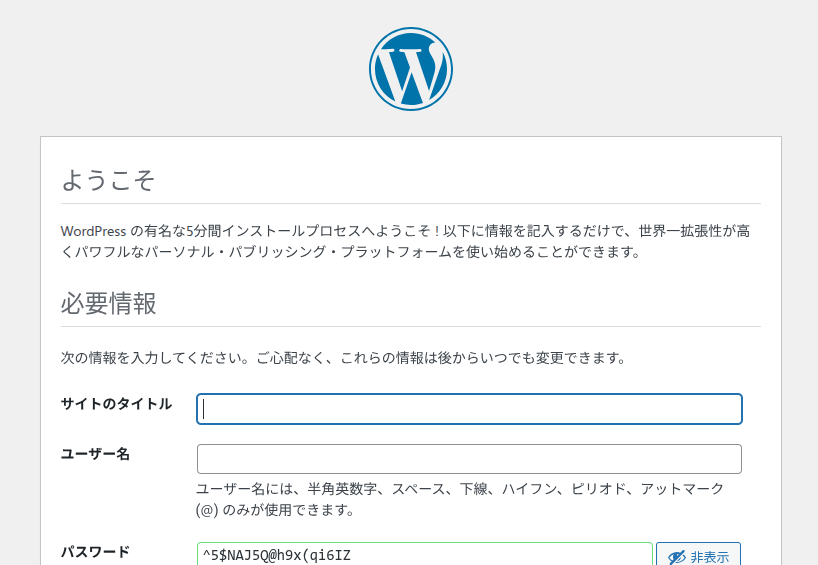Screen dimensions: 818x565
Task: Click the (@) symbol in the username hint
Action: (207, 510)
